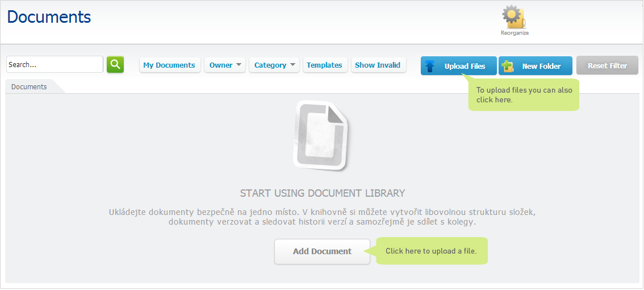Show Templates filter

coord(324,65)
